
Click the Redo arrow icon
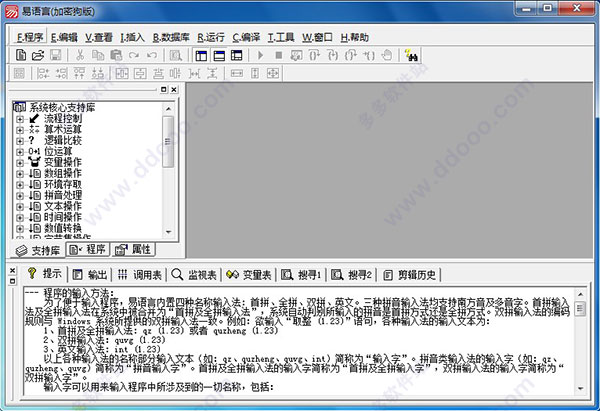(134, 55)
